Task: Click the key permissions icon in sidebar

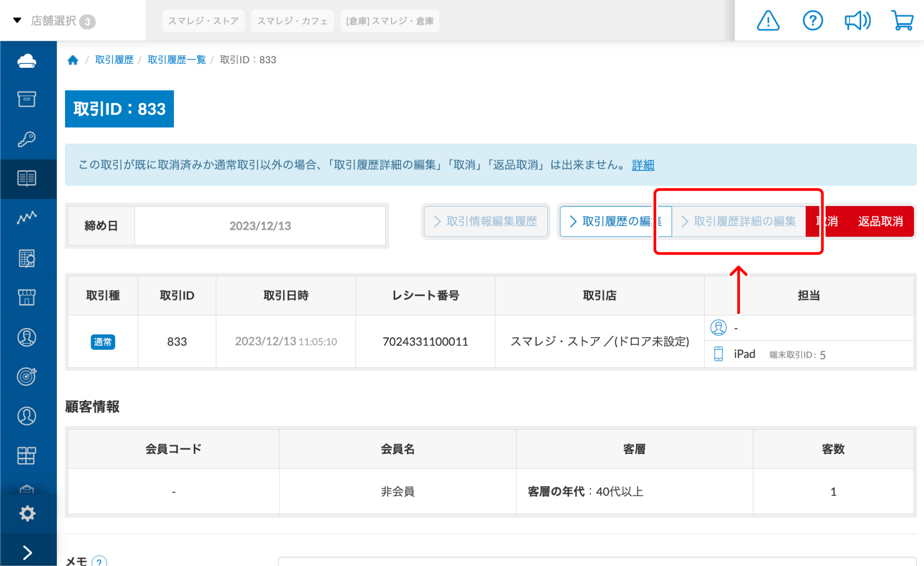Action: coord(28,139)
